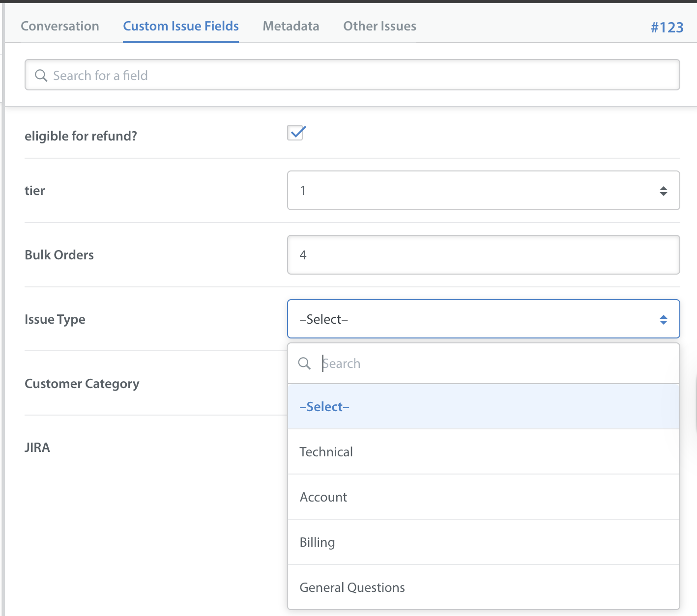697x616 pixels.
Task: Switch to the Metadata tab
Action: [x=291, y=26]
